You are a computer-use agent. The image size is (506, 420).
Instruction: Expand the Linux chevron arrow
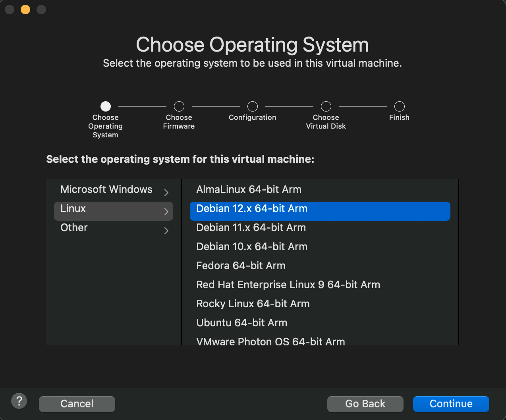pyautogui.click(x=166, y=212)
